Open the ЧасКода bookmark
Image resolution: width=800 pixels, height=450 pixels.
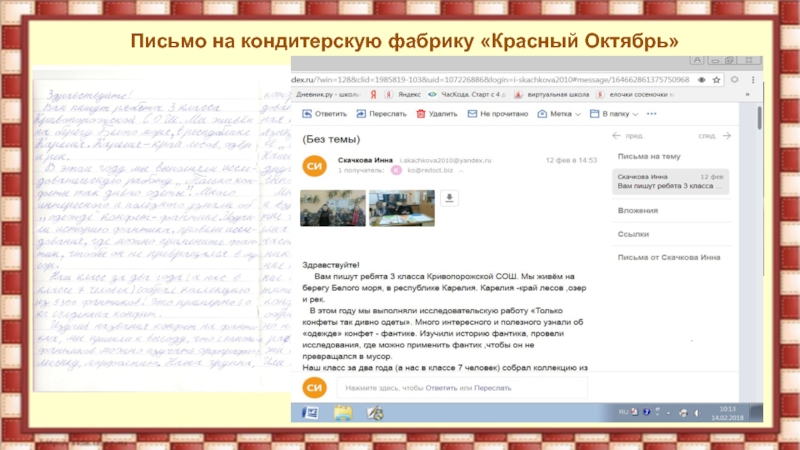467,94
